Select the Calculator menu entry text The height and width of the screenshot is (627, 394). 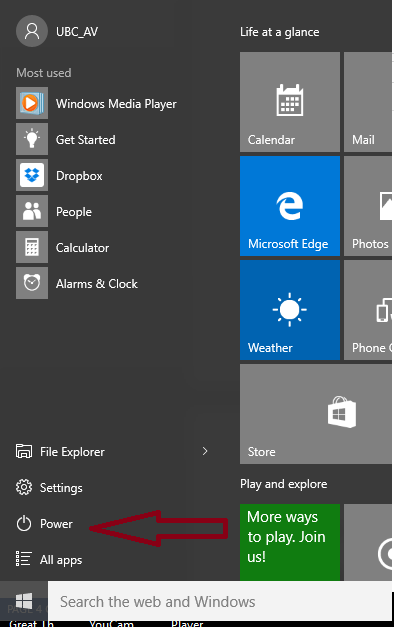pyautogui.click(x=82, y=248)
